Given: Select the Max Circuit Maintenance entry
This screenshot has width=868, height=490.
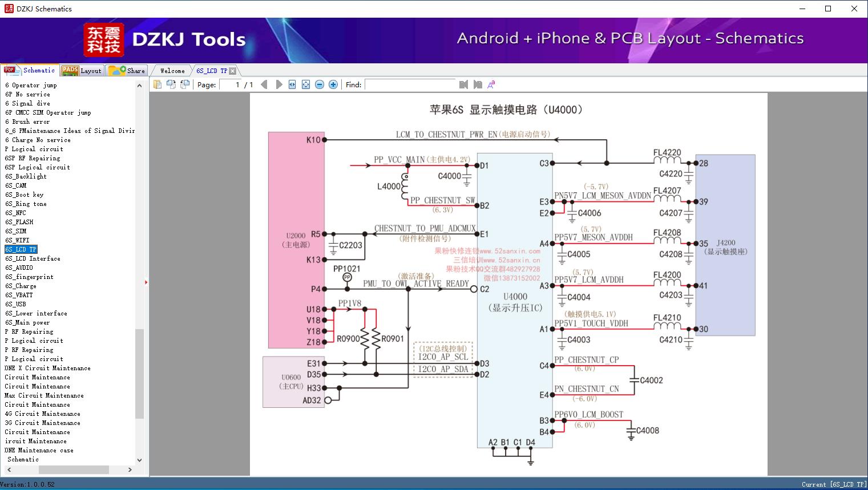Looking at the screenshot, I should point(44,395).
